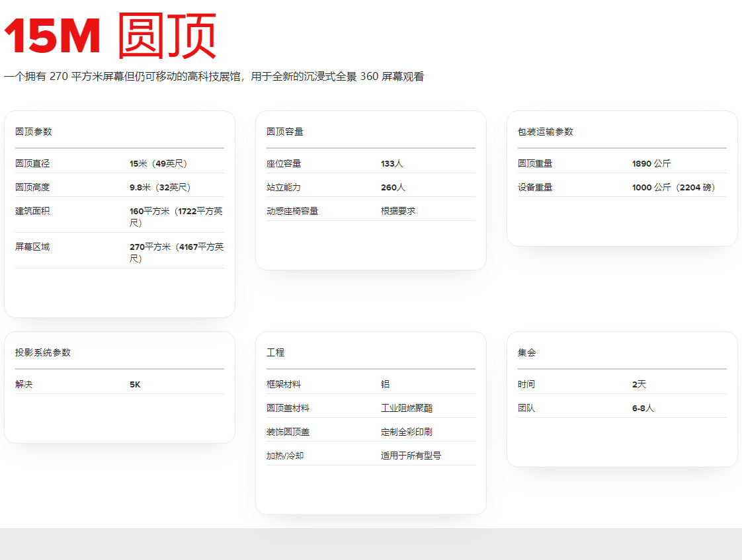Click the 15M 圆顶 page heading
Image resolution: width=742 pixels, height=560 pixels.
[110, 36]
